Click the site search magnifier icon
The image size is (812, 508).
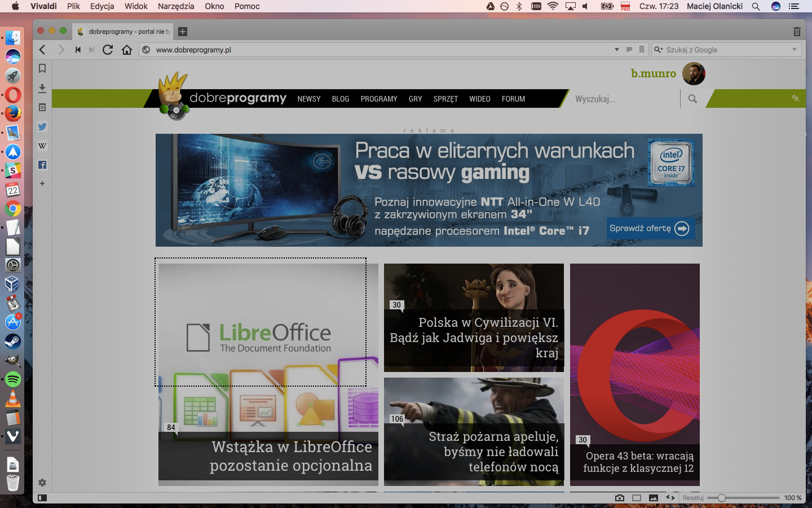click(692, 99)
